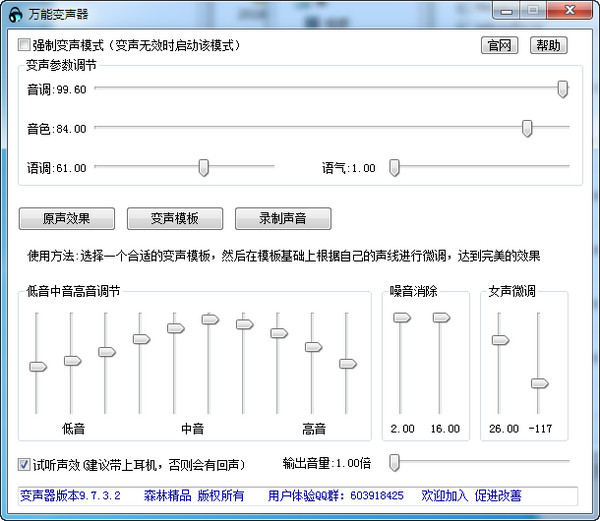Click the 语气 tone slider handle
The image size is (600, 521).
point(394,167)
